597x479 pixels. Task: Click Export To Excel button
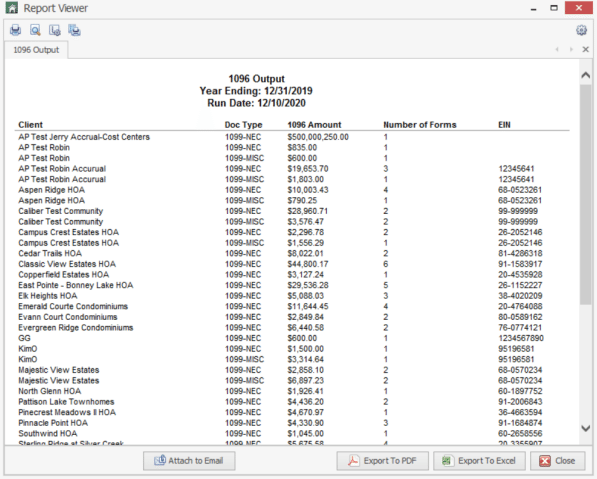479,461
